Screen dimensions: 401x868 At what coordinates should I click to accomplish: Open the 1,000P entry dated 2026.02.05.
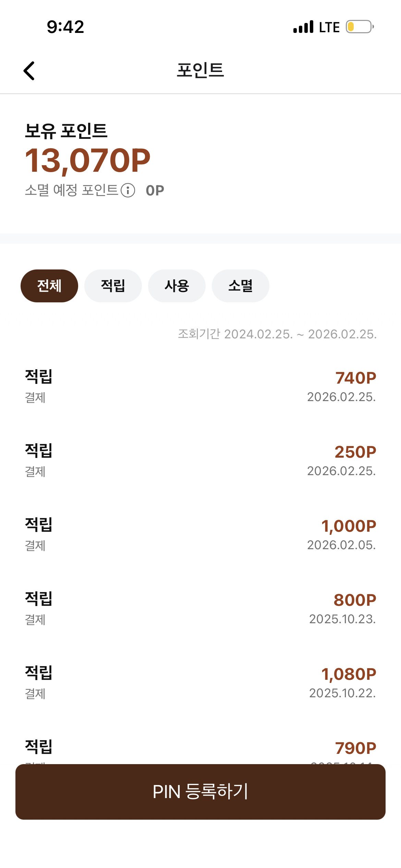(200, 535)
